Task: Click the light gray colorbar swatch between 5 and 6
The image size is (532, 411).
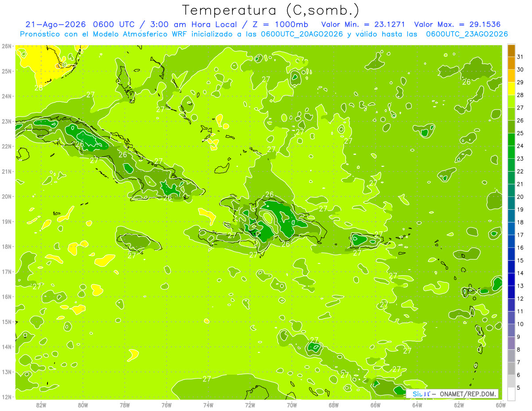Action: coord(511,381)
